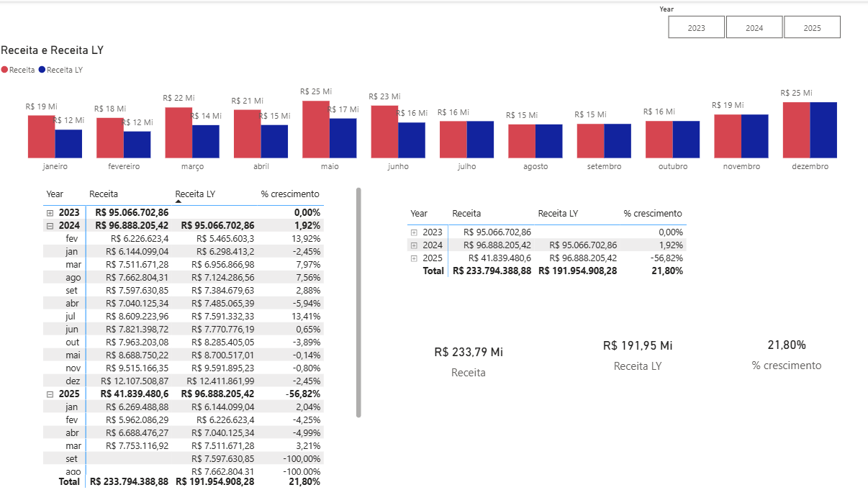This screenshot has width=868, height=490.
Task: Sort summary matrix by '% crescimento' header
Action: pyautogui.click(x=653, y=214)
